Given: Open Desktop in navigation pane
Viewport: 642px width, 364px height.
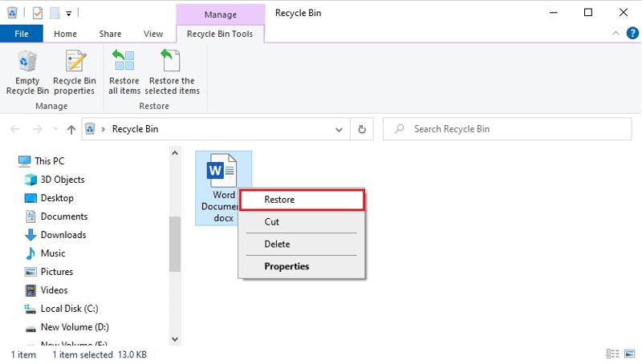Looking at the screenshot, I should click(49, 198).
